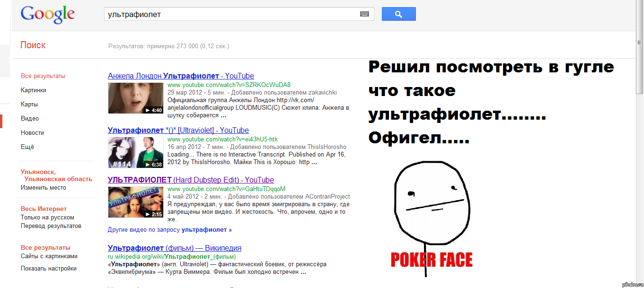
Task: Click the youtube.com/watch?v=SZRKOcWuDA8 URL text
Action: click(229, 85)
